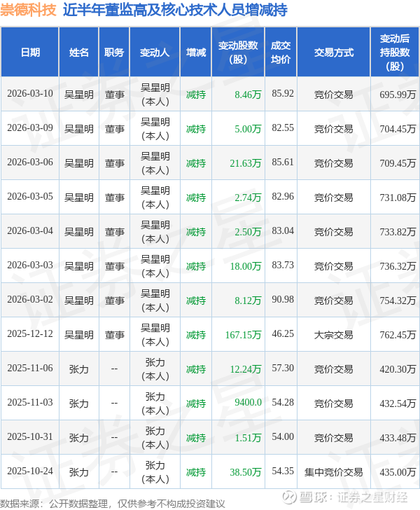Select the date cell 2025-10-24
The image size is (420, 510).
pyautogui.click(x=30, y=471)
